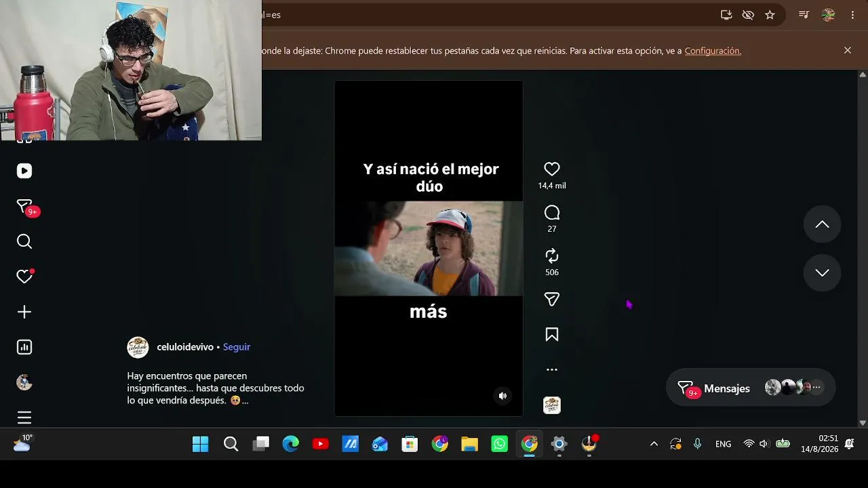Image resolution: width=868 pixels, height=488 pixels.
Task: Open the reel's three-dot more options
Action: pyautogui.click(x=552, y=369)
